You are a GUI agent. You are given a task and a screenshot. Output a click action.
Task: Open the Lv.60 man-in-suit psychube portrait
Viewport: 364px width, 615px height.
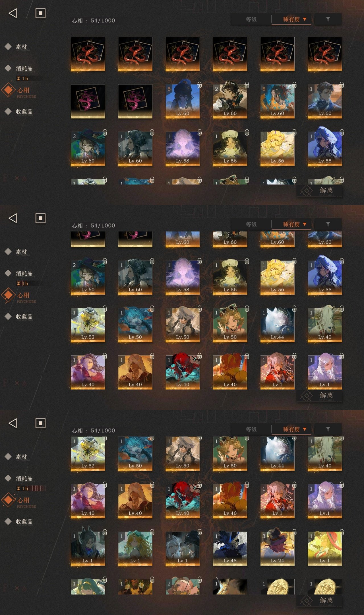click(x=325, y=101)
